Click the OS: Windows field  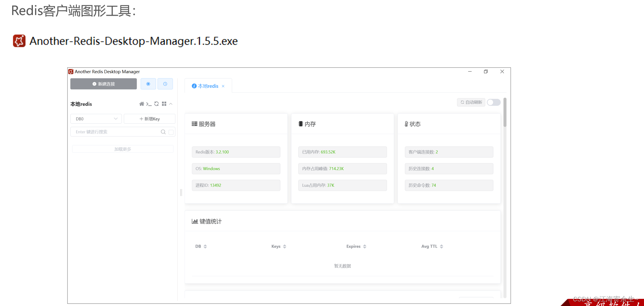pos(236,169)
